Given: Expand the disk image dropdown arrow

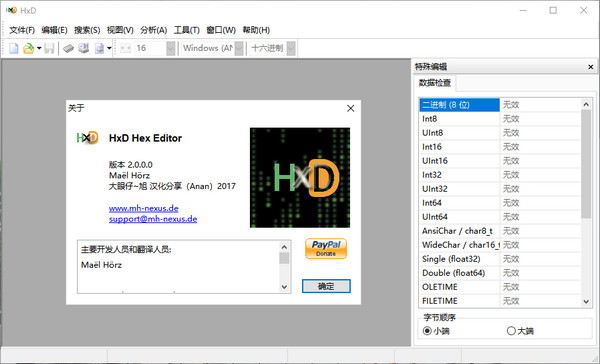Looking at the screenshot, I should pos(109,48).
